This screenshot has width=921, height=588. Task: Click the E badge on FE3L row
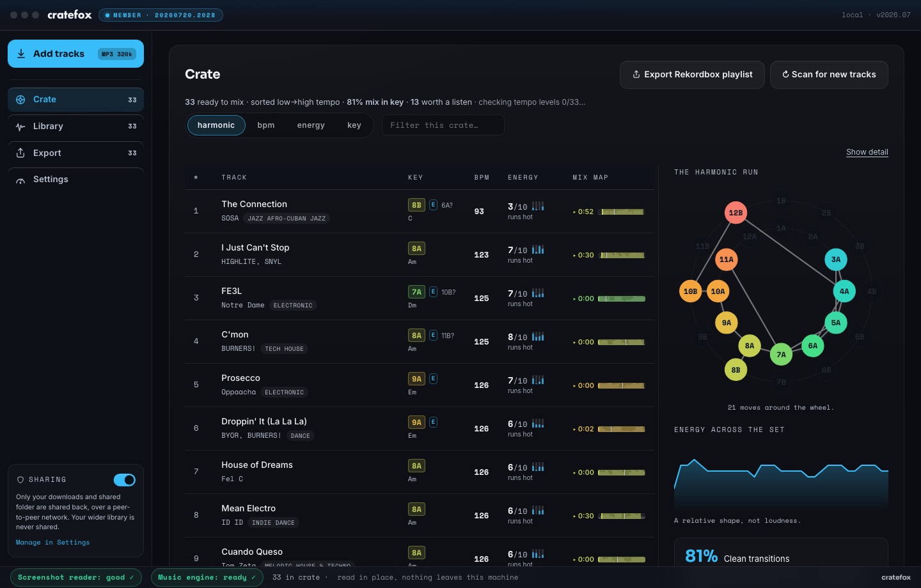coord(433,292)
